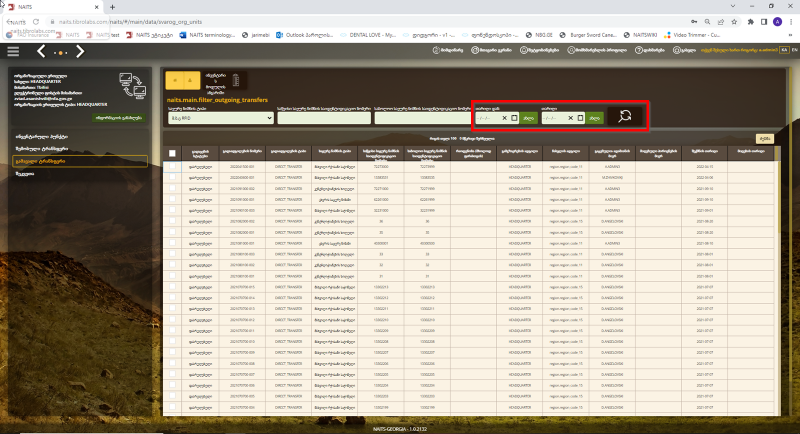Open the Video Trimmer bookmark
Image resolution: width=800 pixels, height=434 pixels.
pyautogui.click(x=692, y=35)
